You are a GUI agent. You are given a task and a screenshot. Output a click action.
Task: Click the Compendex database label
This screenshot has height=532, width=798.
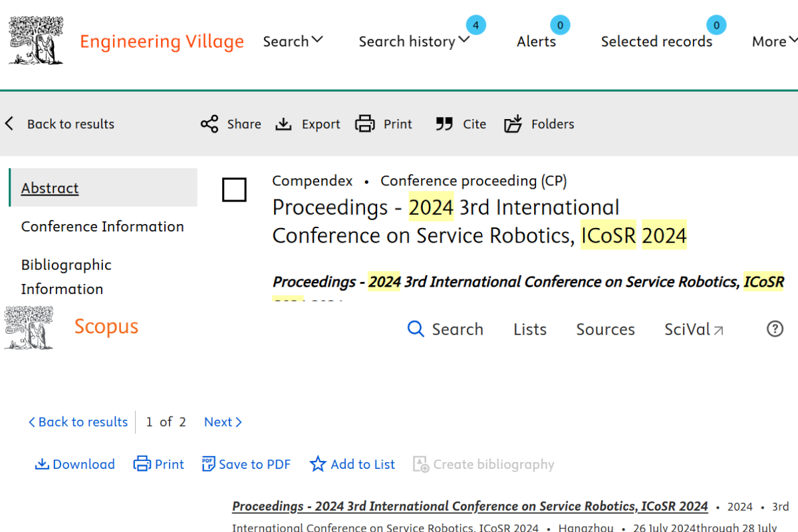pos(313,181)
